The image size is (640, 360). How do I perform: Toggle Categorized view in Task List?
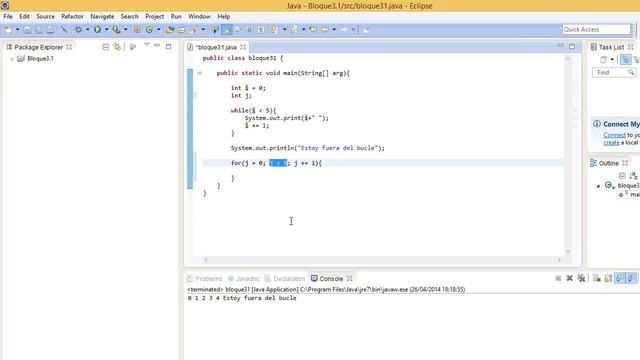pos(625,60)
